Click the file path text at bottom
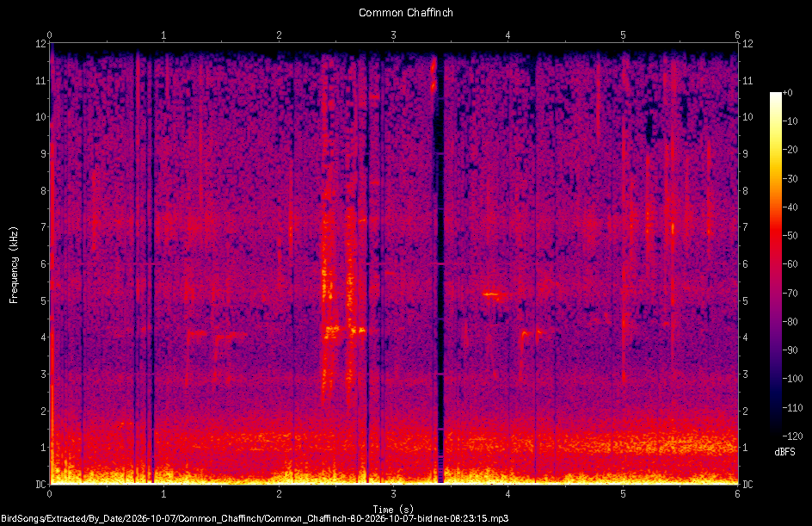The image size is (812, 526). 255,518
